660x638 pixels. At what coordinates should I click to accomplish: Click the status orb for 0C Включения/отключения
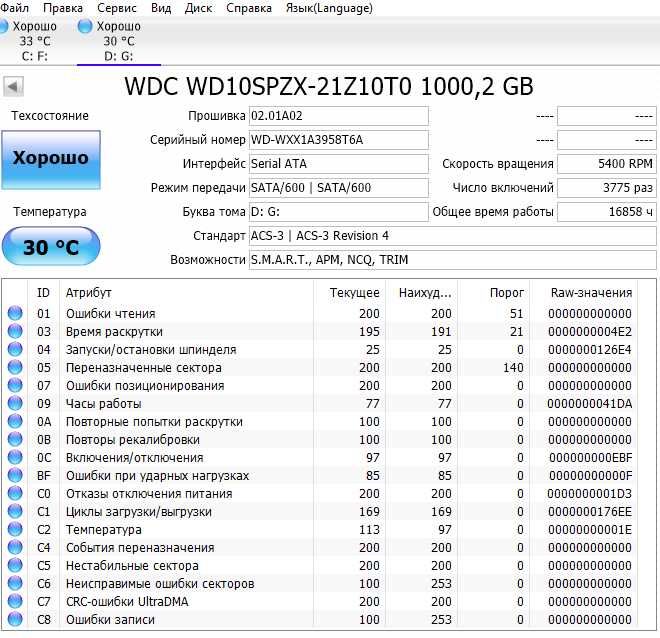coord(15,457)
